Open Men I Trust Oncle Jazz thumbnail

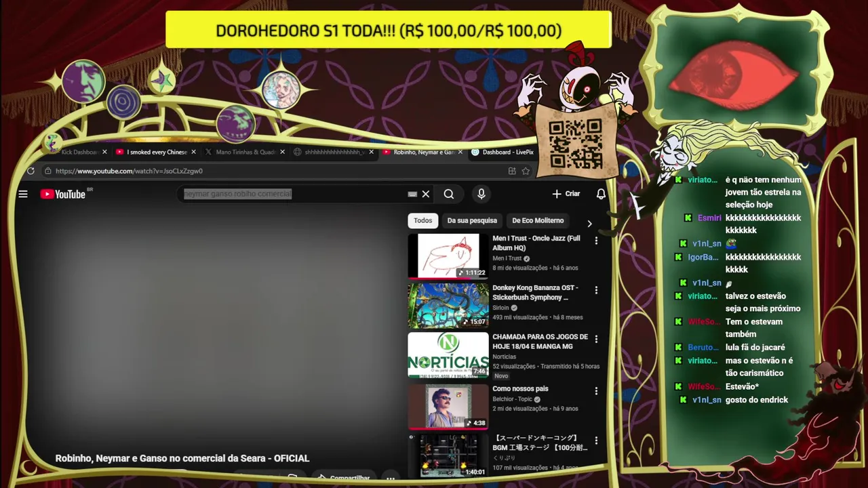[x=448, y=256]
